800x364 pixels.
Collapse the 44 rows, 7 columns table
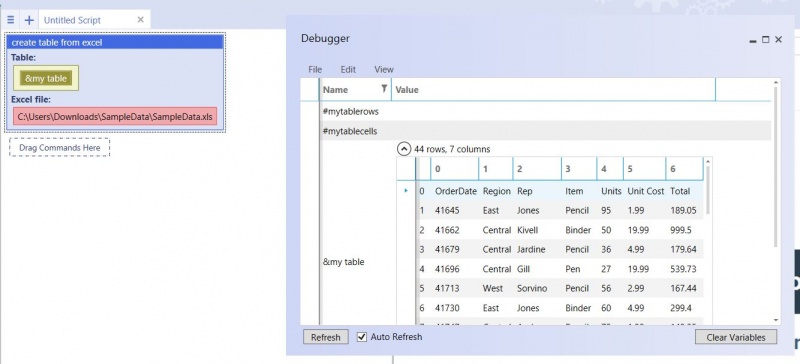point(404,149)
